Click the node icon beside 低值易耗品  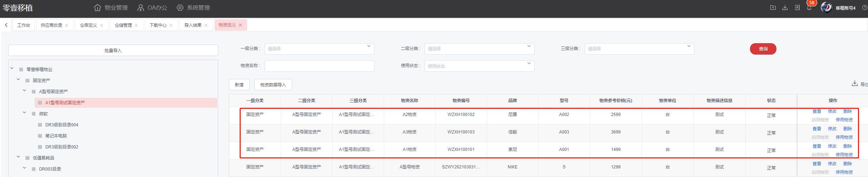(28, 158)
